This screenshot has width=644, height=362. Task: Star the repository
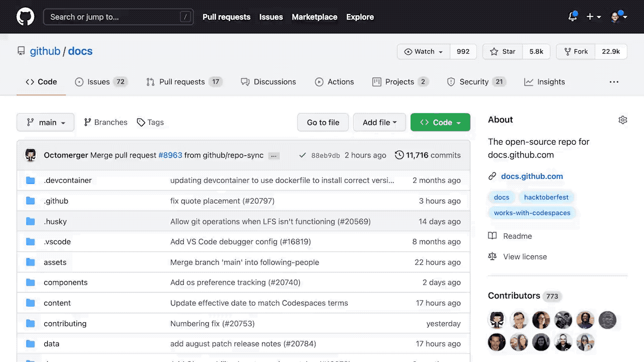click(503, 52)
